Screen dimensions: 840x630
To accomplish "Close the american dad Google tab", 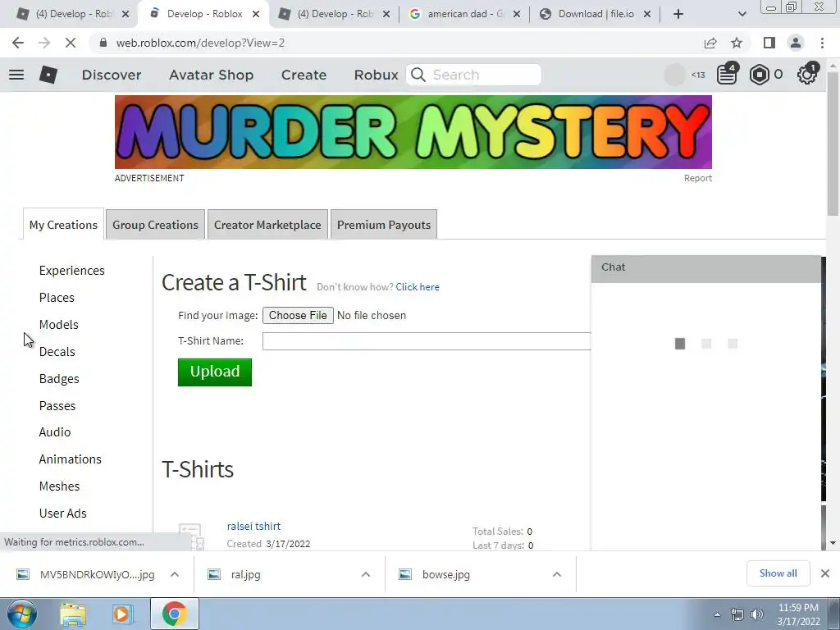I will click(517, 15).
